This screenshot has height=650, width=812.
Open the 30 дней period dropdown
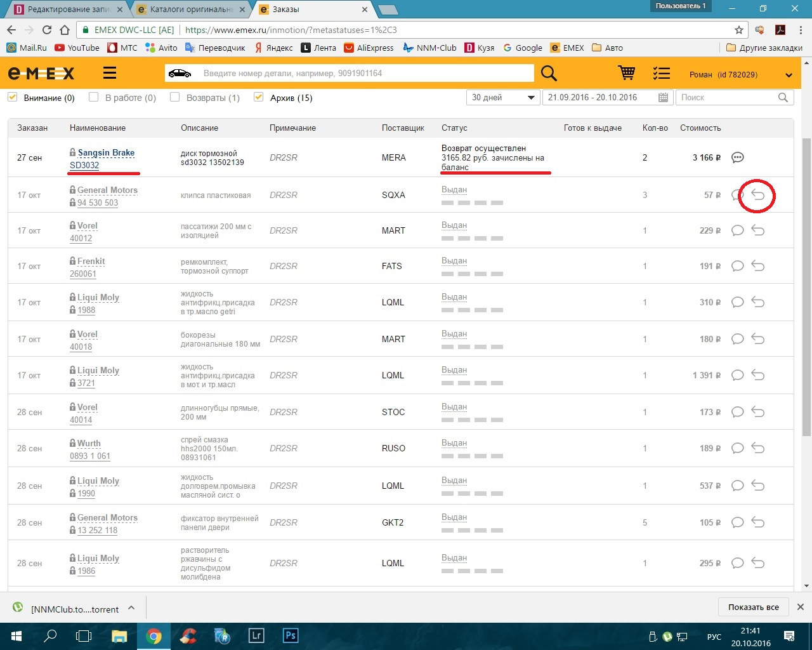tap(503, 97)
